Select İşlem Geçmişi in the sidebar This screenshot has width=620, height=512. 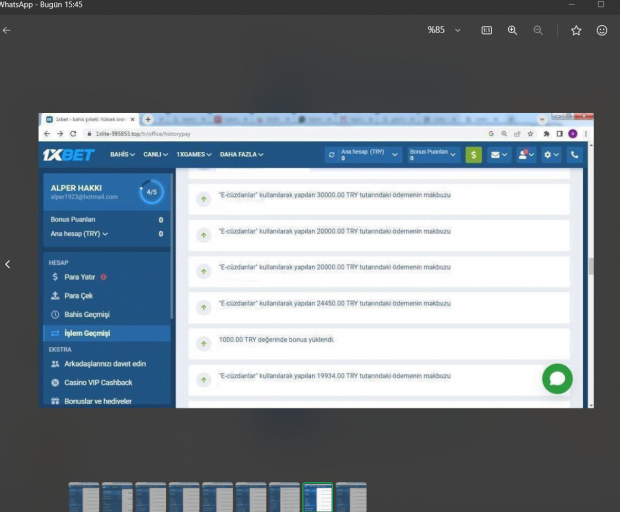click(x=107, y=333)
